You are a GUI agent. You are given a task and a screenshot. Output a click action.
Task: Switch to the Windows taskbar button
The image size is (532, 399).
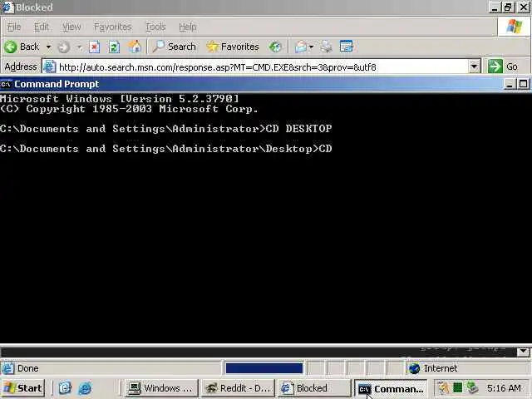(x=161, y=388)
